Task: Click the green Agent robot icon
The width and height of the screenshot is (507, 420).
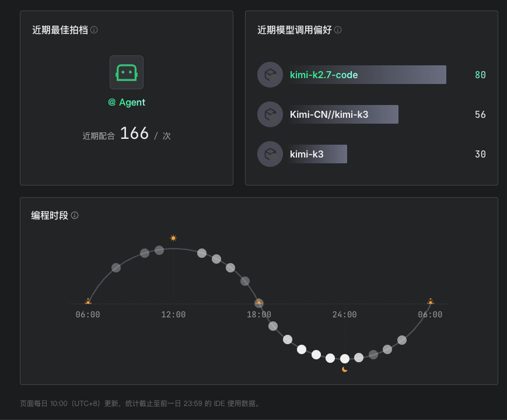Action: tap(127, 72)
